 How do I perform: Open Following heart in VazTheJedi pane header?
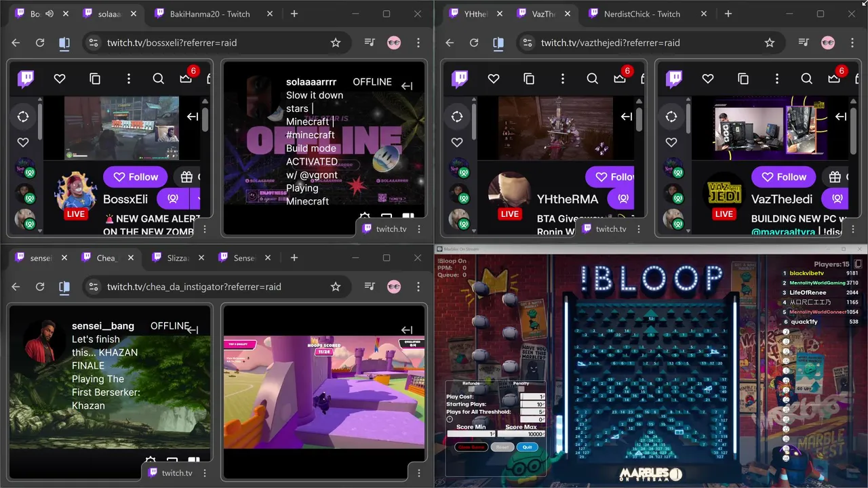point(708,79)
